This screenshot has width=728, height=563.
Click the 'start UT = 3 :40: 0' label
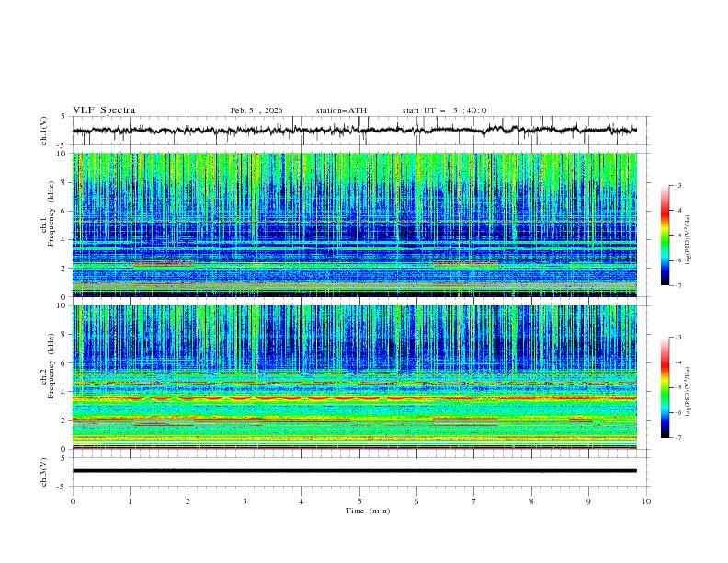444,110
